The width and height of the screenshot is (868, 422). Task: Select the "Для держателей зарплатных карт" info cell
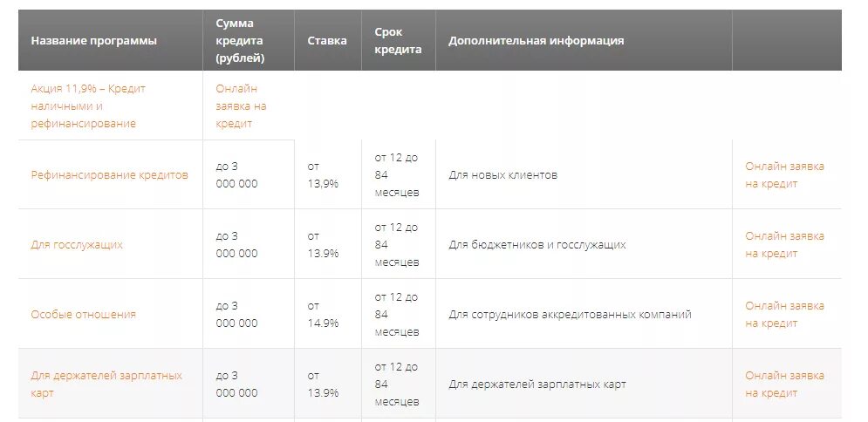[537, 384]
